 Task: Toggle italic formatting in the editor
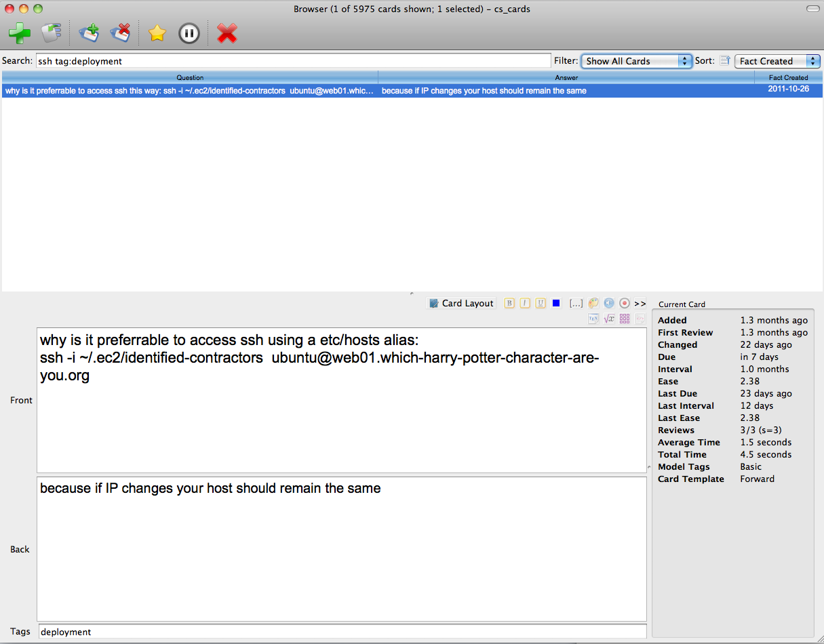(x=525, y=303)
